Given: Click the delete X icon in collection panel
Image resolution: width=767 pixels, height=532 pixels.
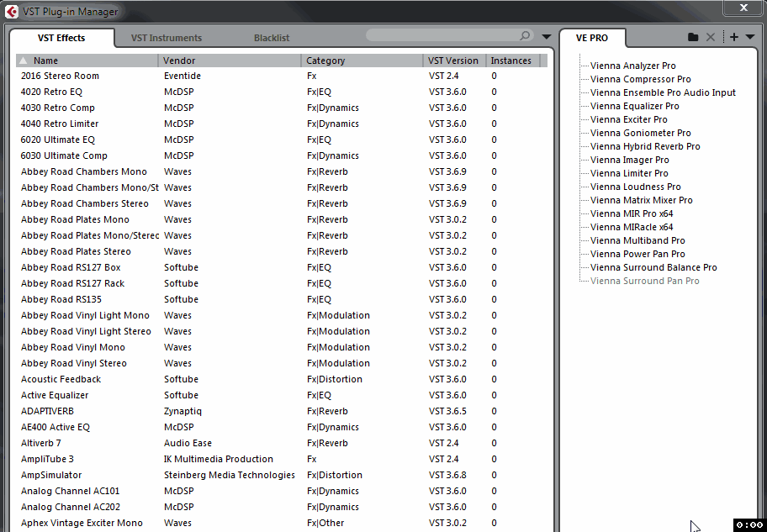Looking at the screenshot, I should pyautogui.click(x=711, y=37).
